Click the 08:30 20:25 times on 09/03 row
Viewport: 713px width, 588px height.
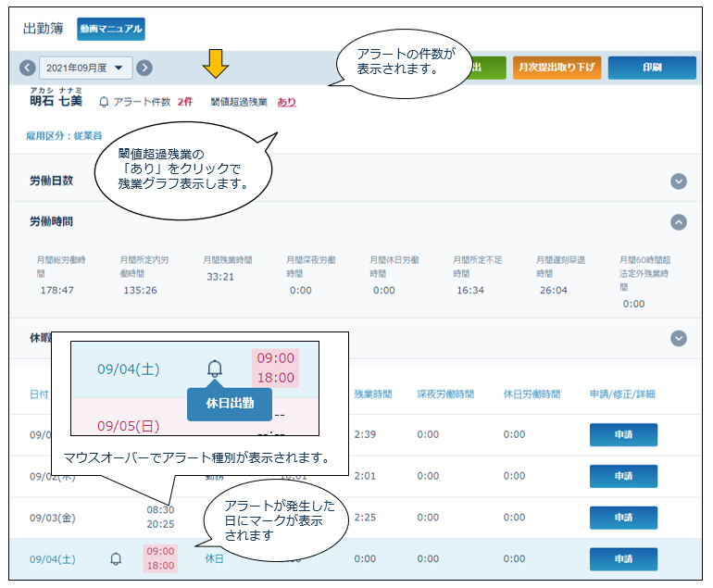160,517
